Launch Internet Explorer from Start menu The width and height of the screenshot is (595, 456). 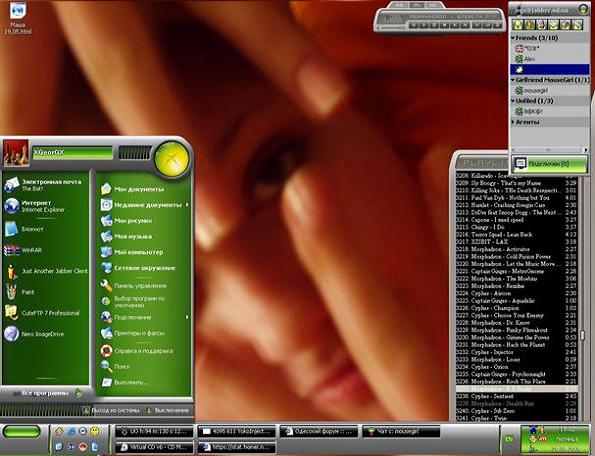45,206
